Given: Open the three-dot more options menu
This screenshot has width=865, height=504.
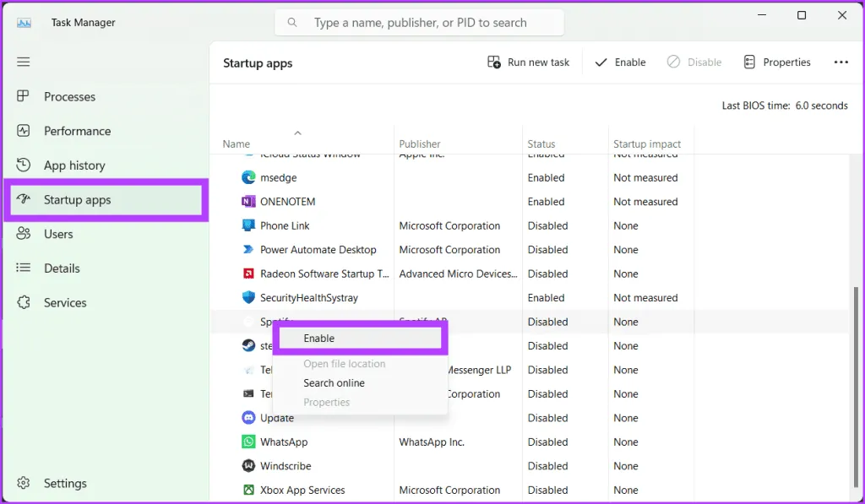Looking at the screenshot, I should pyautogui.click(x=841, y=62).
